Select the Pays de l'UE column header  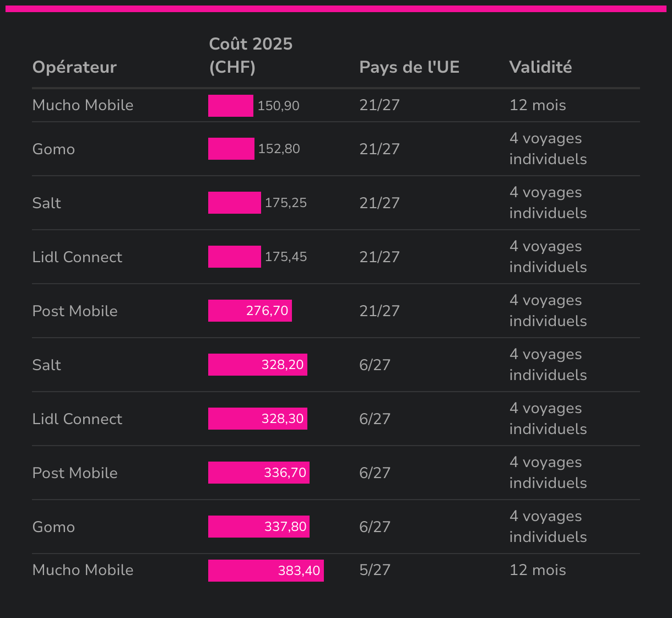coord(409,67)
